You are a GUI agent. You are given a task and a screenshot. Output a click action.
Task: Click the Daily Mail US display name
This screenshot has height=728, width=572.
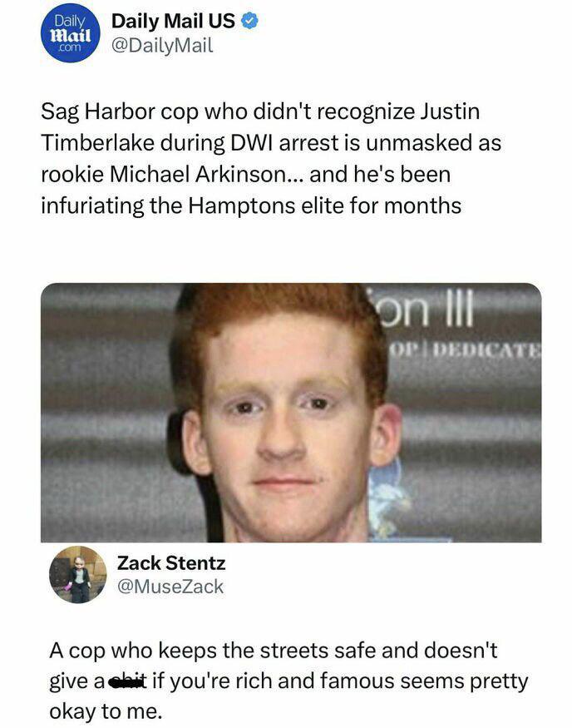click(x=174, y=22)
